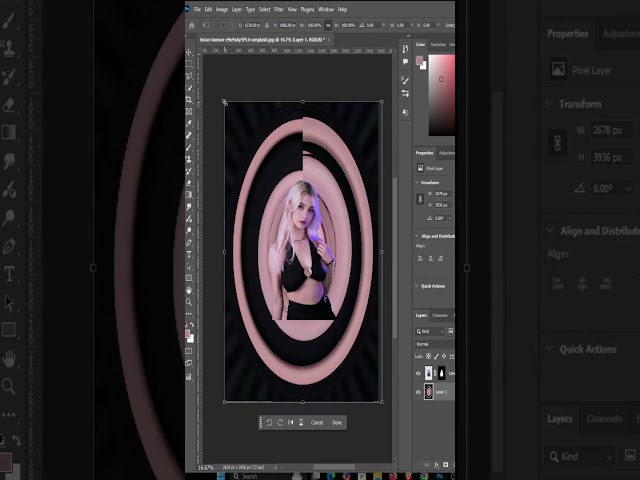This screenshot has width=640, height=480.
Task: Select the Crop tool
Action: 189,100
